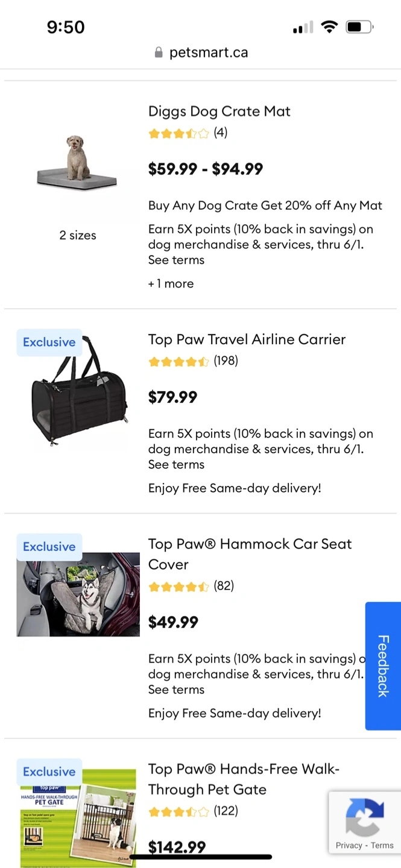Tap the Hammock Car Seat Cover star rating
Screen dimensions: 401x868
point(178,587)
